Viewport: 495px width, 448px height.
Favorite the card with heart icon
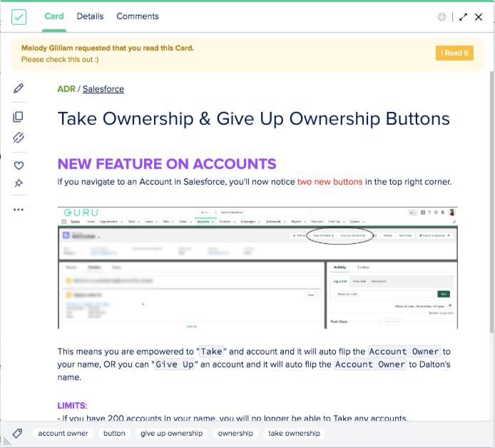tap(19, 166)
